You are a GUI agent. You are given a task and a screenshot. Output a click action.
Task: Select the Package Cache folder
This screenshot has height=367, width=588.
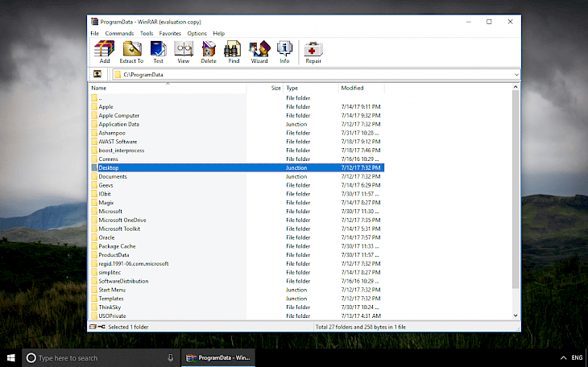(x=237, y=246)
